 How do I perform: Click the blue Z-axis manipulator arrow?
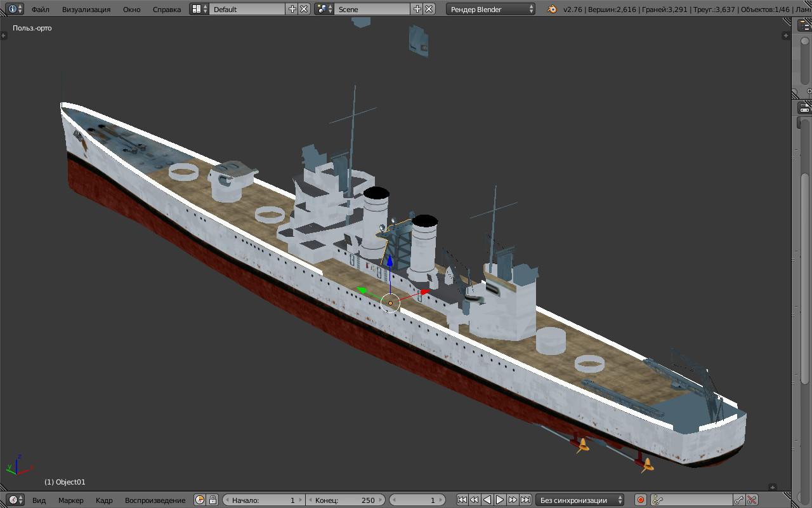pyautogui.click(x=390, y=260)
